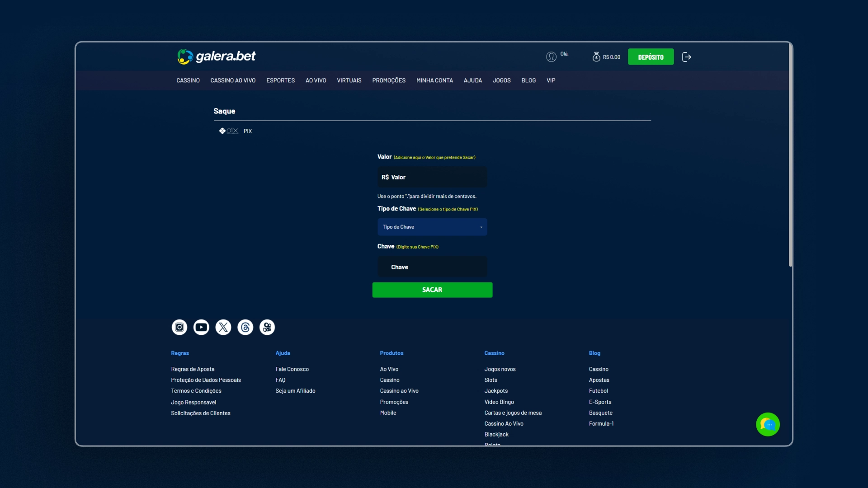Open the Threads social icon
The height and width of the screenshot is (488, 868).
tap(245, 327)
